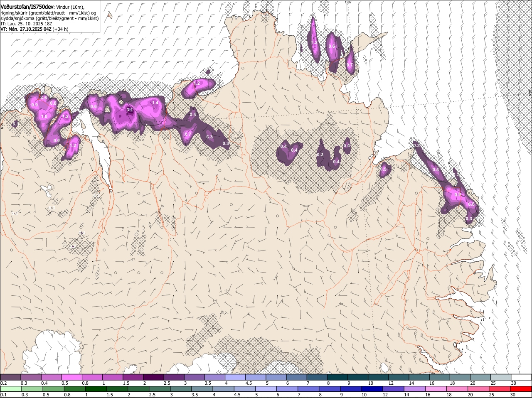532x398 pixels.
Task: Click the 'Vindur (10m)' legend description
Action: click(70, 7)
